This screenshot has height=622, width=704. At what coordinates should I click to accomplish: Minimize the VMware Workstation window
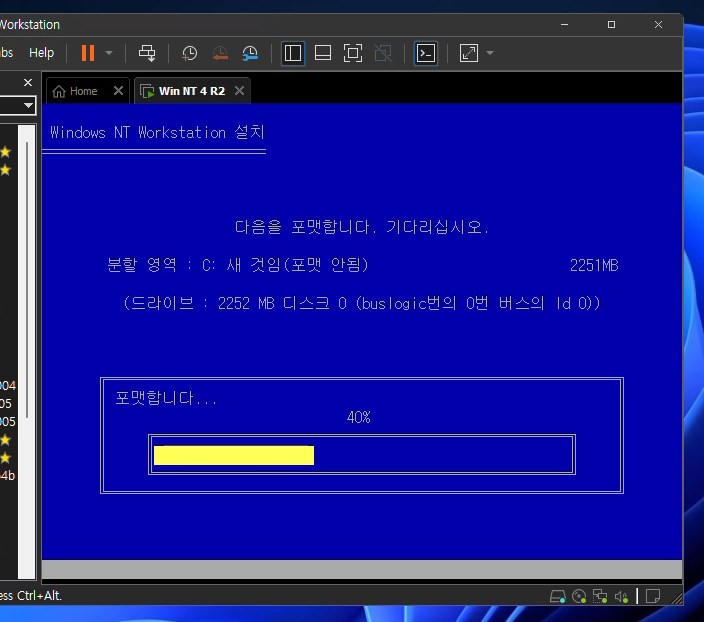[x=564, y=25]
